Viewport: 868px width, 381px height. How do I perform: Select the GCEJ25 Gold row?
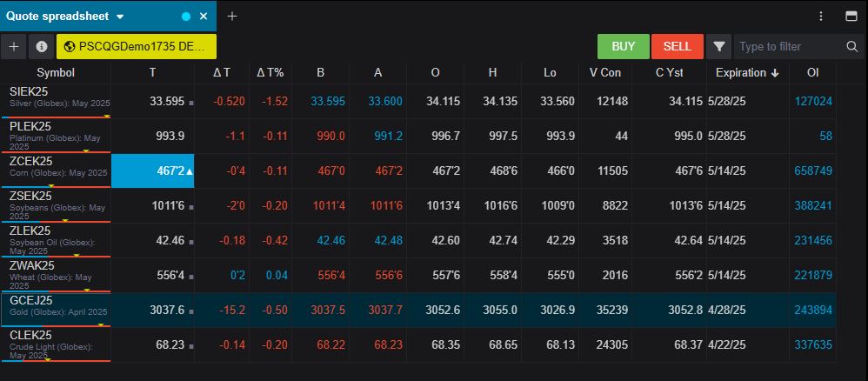point(56,310)
